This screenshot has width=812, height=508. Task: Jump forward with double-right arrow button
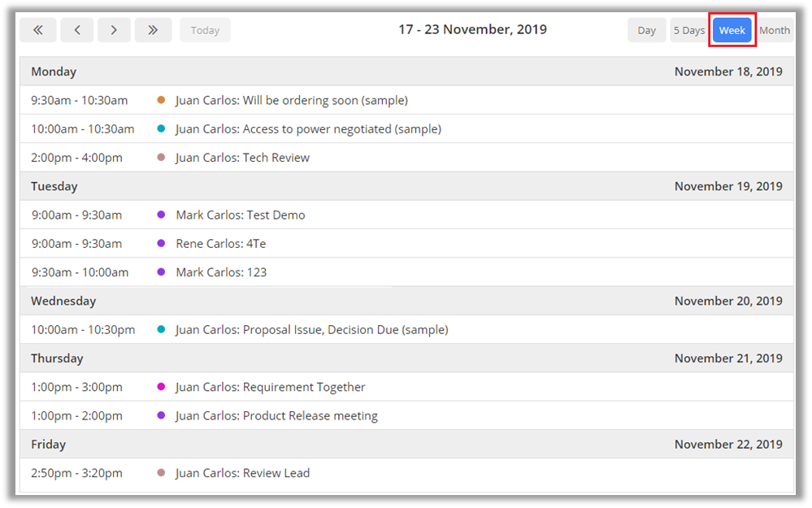point(152,30)
